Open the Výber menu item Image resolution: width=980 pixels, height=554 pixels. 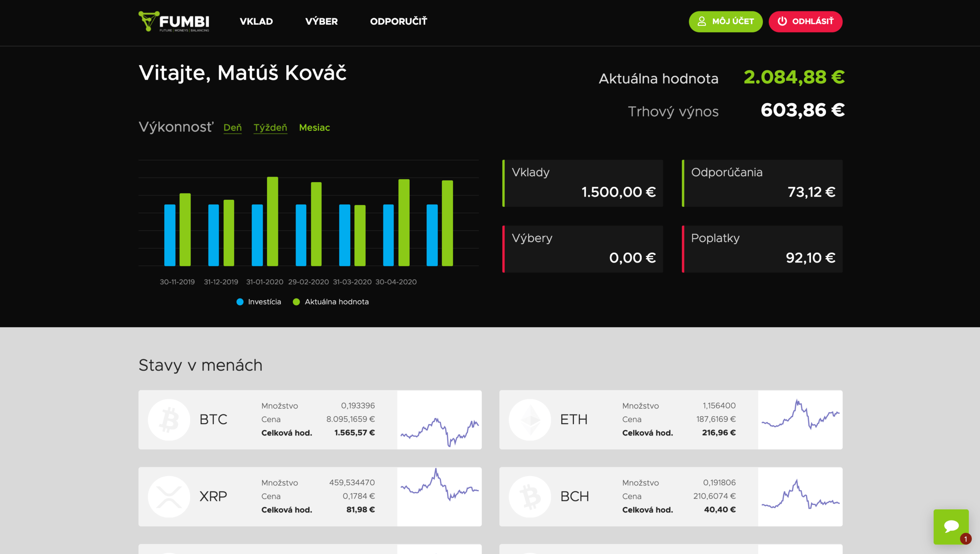tap(321, 21)
